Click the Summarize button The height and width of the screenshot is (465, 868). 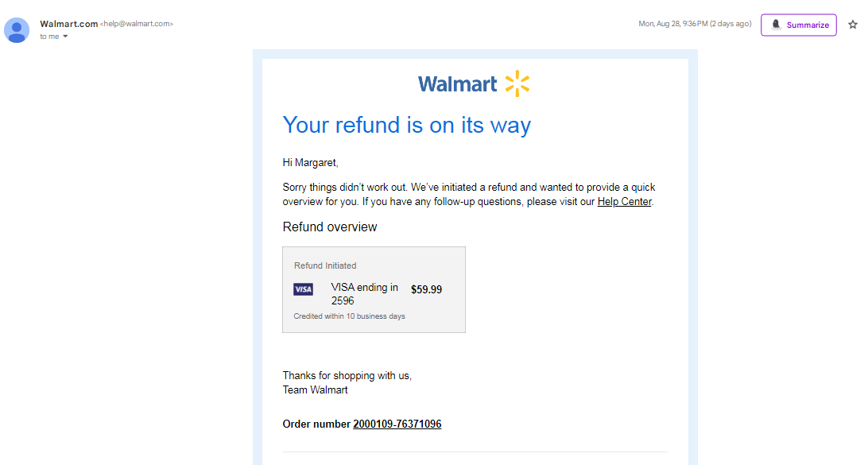coord(798,25)
